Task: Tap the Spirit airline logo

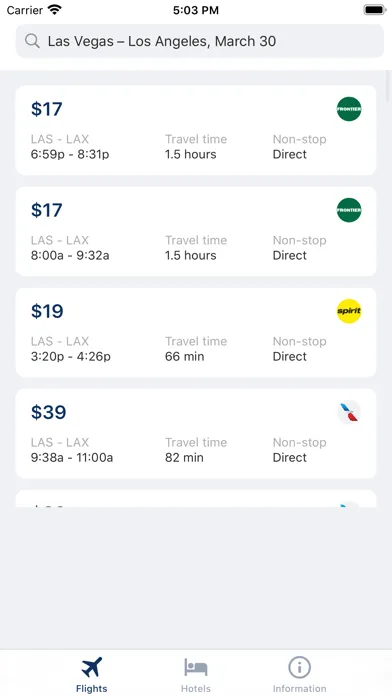Action: pyautogui.click(x=349, y=311)
